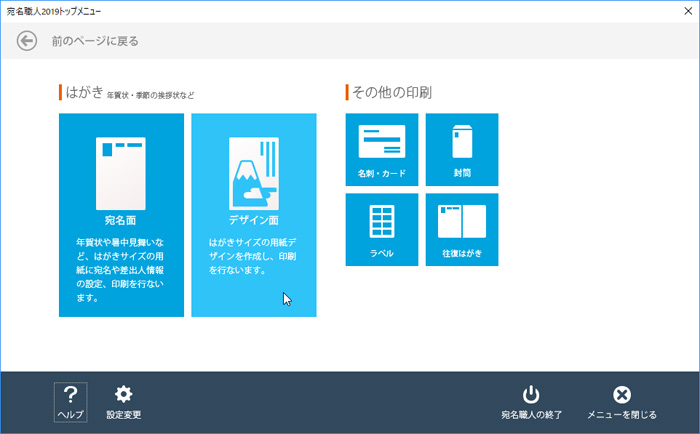Click the 宛名職人2019トップメニュー title bar text
Viewport: 700px width, 434px height.
(x=54, y=10)
